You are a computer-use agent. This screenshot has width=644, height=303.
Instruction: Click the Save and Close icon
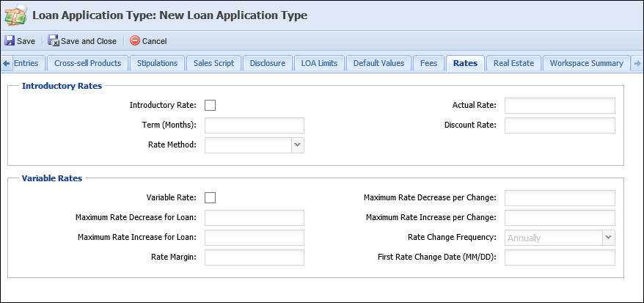54,40
